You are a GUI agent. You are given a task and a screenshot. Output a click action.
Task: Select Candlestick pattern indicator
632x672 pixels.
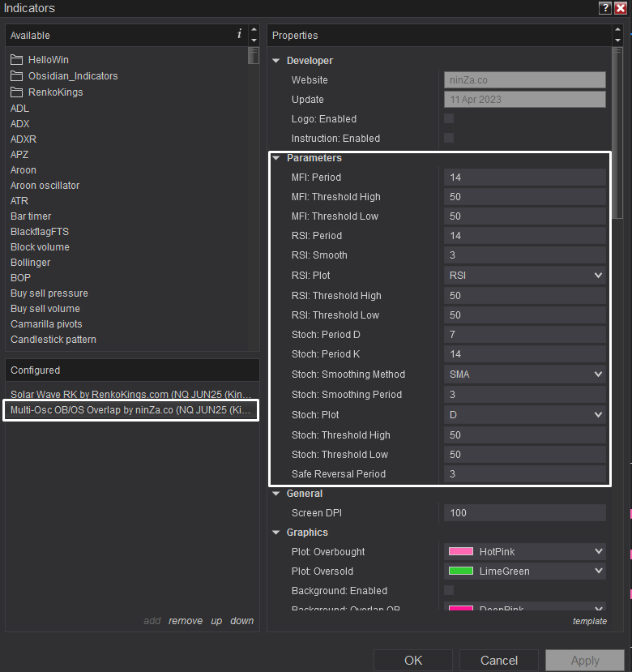click(53, 340)
